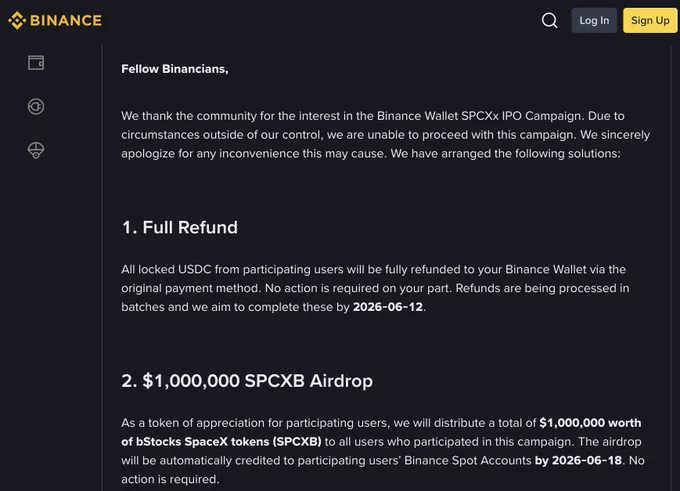Click the BINANCE wordmark in the header
This screenshot has height=491, width=680.
(x=66, y=20)
